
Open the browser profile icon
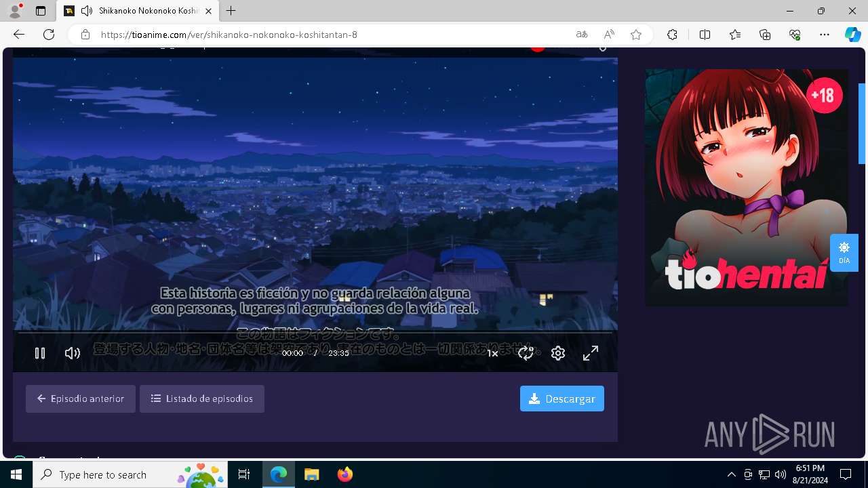click(15, 11)
